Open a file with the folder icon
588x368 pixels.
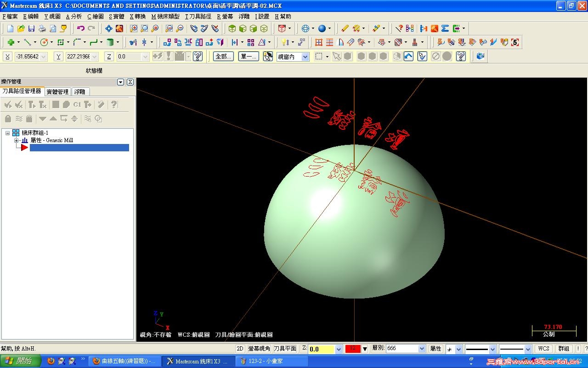pyautogui.click(x=21, y=29)
